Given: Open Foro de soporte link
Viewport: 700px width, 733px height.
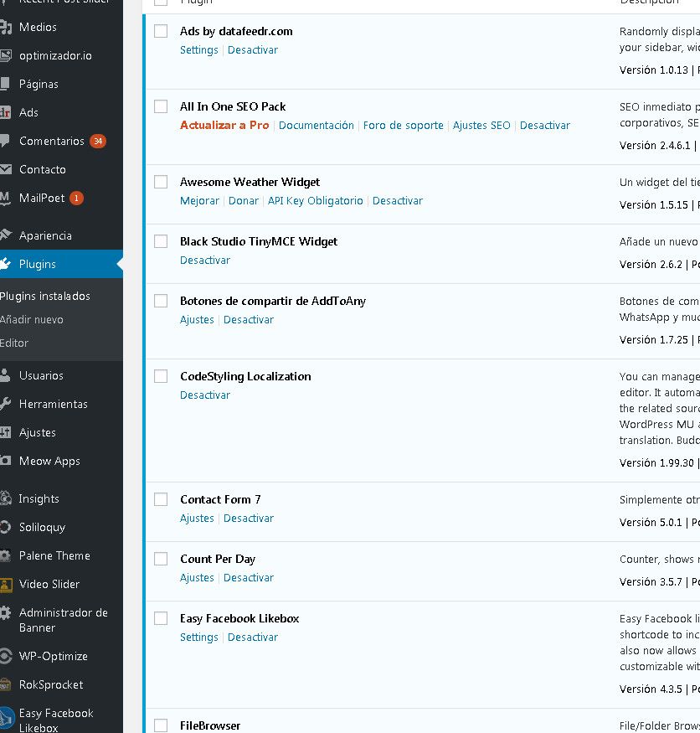Looking at the screenshot, I should click(404, 126).
